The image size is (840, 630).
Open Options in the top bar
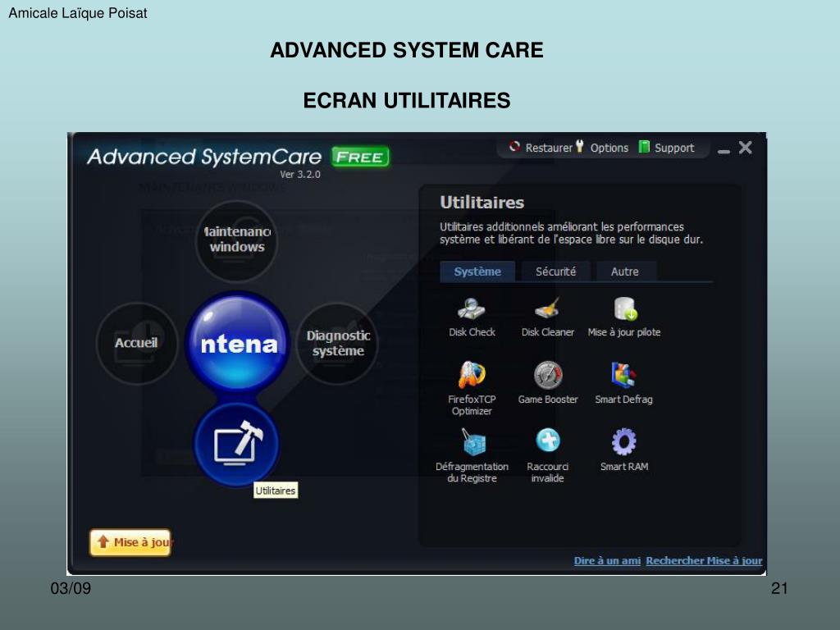[x=601, y=148]
